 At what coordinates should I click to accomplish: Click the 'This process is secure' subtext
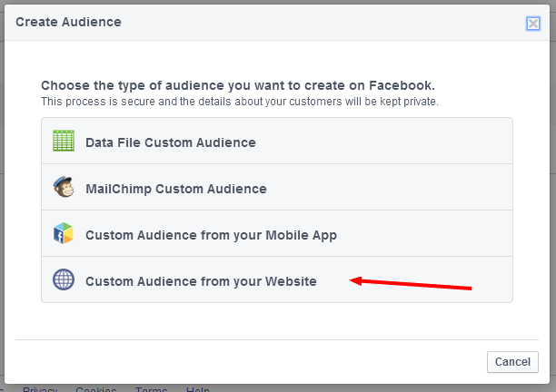pyautogui.click(x=240, y=102)
